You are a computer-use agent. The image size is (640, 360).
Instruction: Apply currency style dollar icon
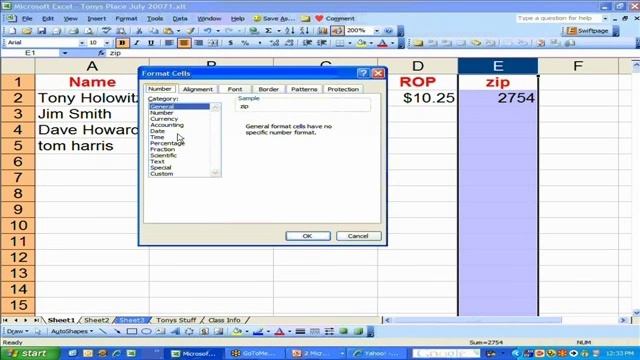click(231, 43)
